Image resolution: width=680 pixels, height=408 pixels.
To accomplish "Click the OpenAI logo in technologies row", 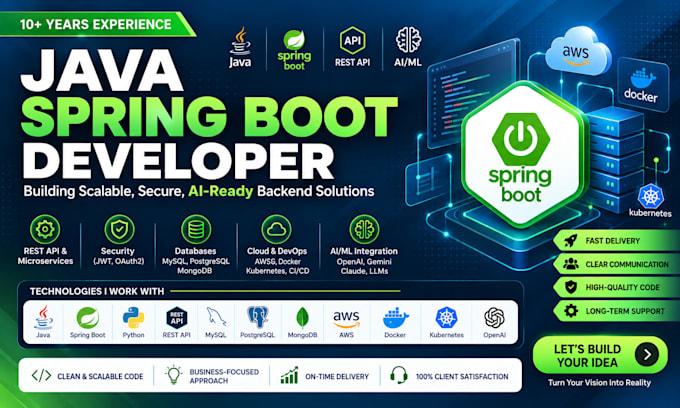I will (x=494, y=318).
